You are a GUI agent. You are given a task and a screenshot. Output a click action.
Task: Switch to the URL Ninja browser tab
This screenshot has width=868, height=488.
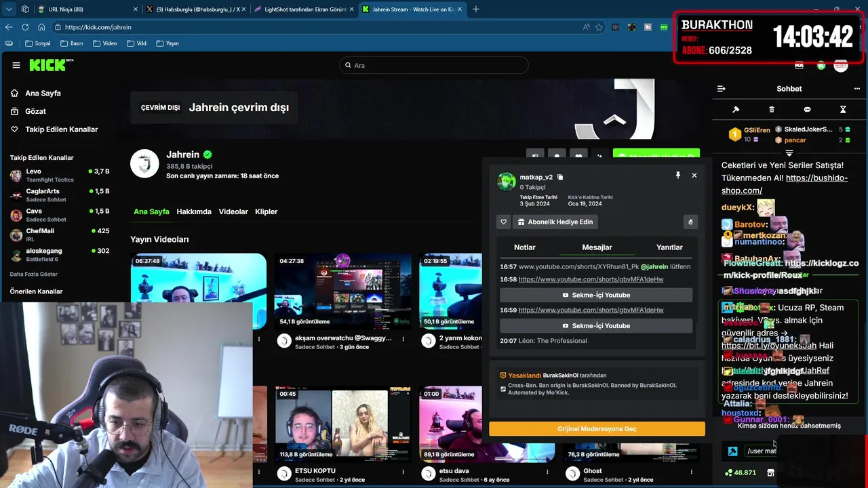click(88, 9)
